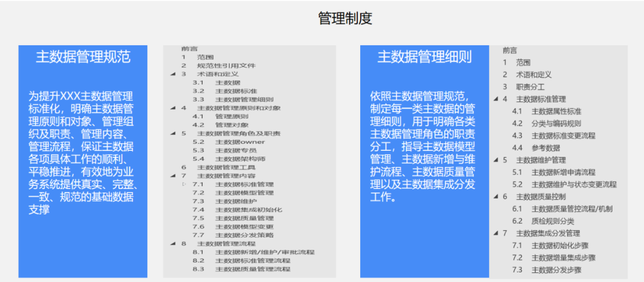Collapse 7 主数据集成分发管理 triangle

click(x=496, y=234)
